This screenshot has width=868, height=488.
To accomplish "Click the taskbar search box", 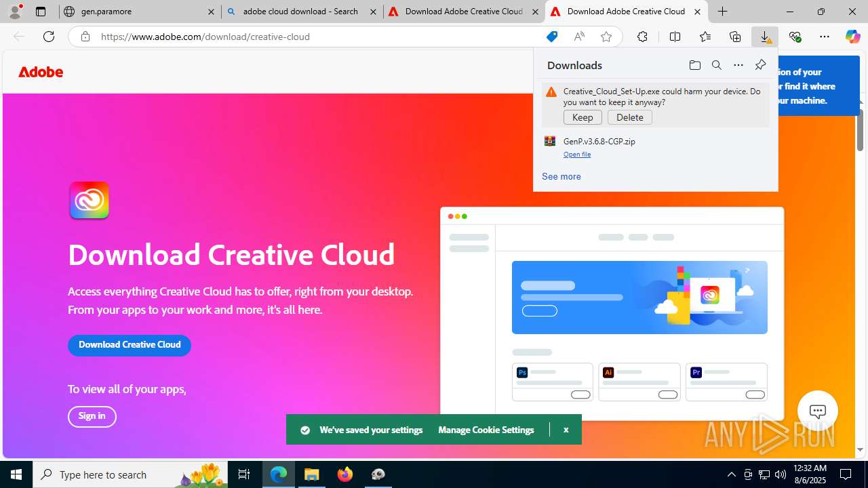I will click(129, 474).
